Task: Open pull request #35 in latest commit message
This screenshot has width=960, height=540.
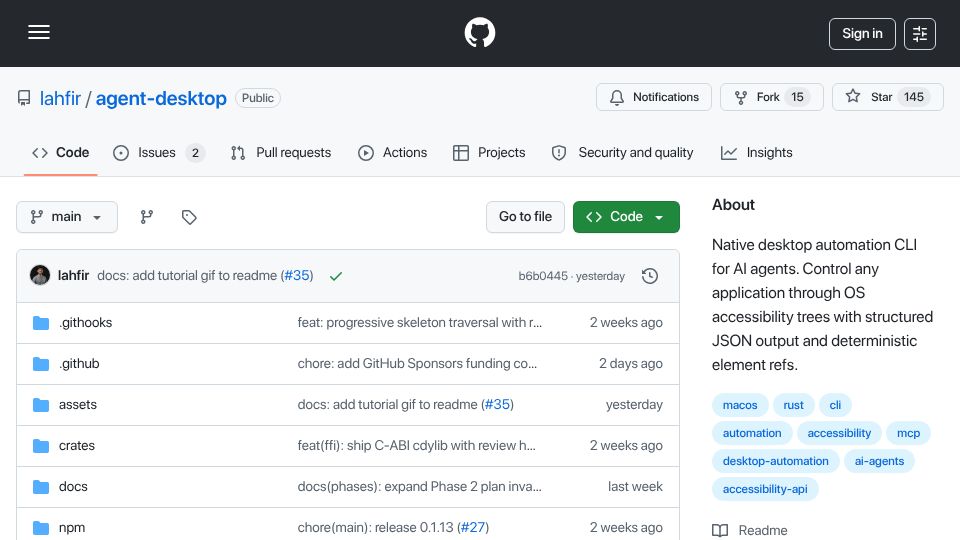Action: [x=297, y=276]
